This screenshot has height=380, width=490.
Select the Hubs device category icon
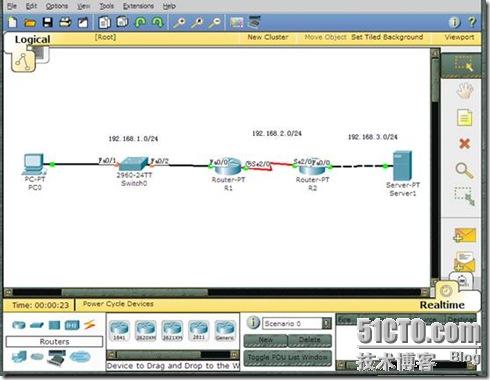coord(54,325)
